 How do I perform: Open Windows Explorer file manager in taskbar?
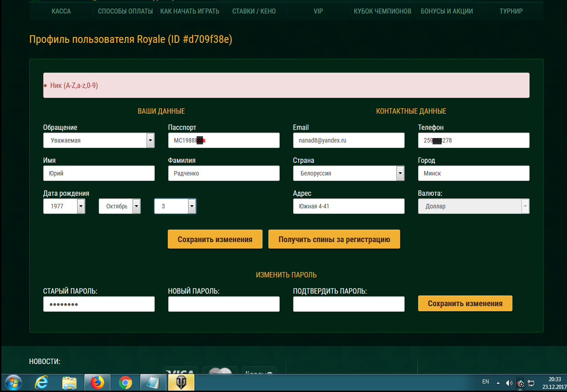tap(69, 383)
